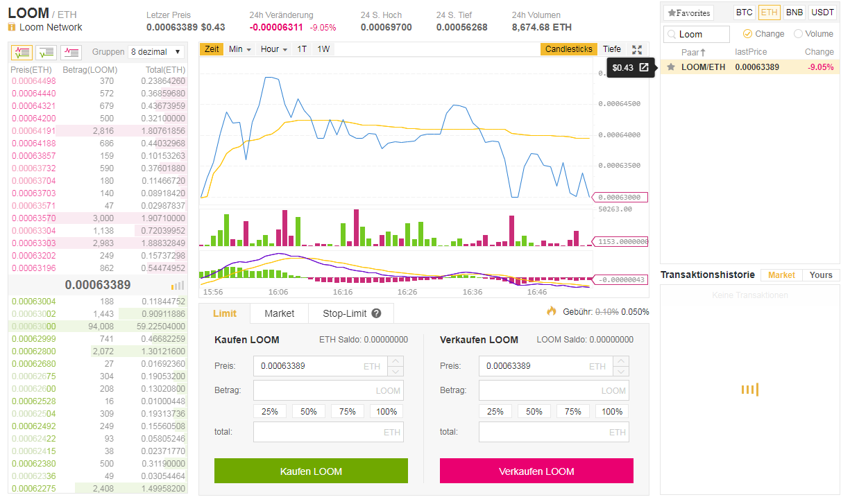The image size is (850, 504).
Task: Click the bid price 0.00062800
Action: pyautogui.click(x=33, y=351)
